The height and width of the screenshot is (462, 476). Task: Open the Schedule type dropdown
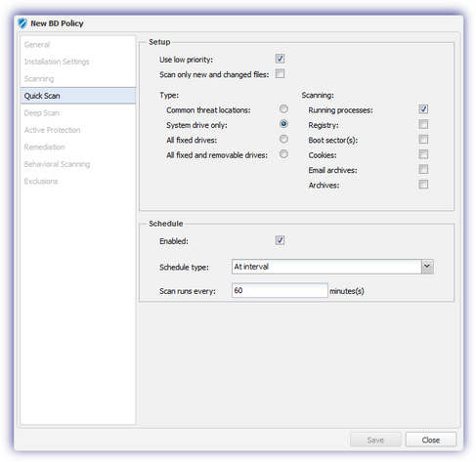tap(427, 267)
